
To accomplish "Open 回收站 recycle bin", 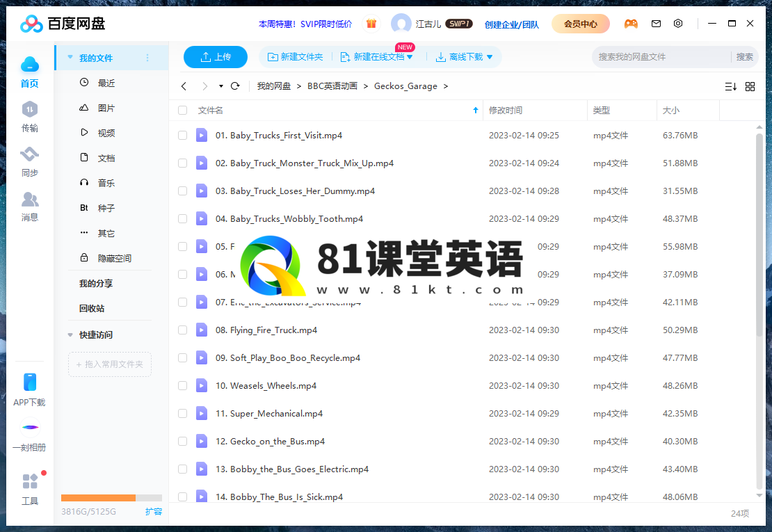I will coord(92,309).
